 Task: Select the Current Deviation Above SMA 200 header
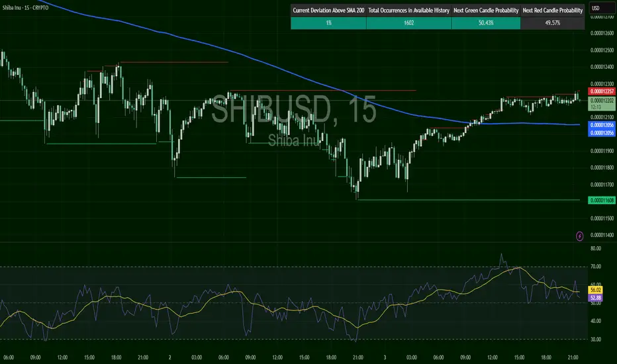click(x=328, y=11)
